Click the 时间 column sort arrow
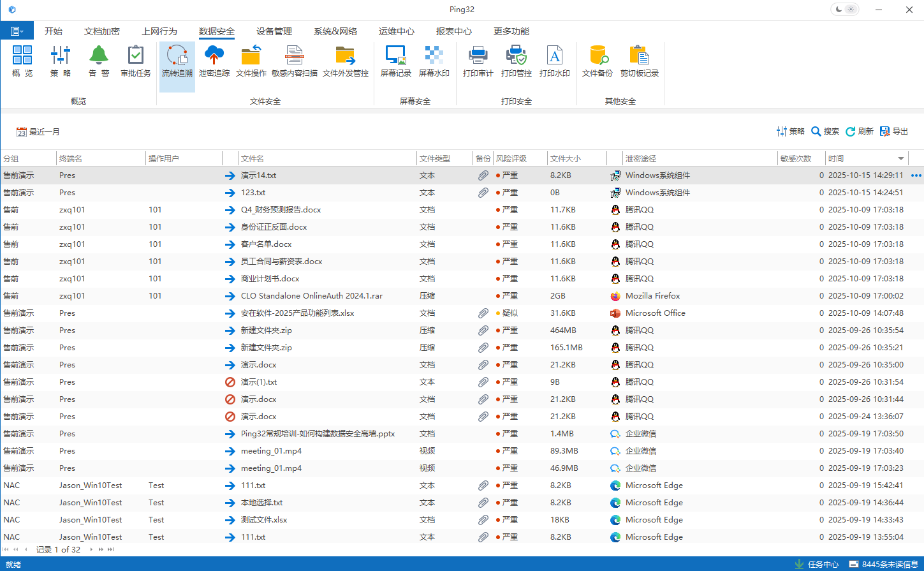This screenshot has width=924, height=571. pos(900,159)
